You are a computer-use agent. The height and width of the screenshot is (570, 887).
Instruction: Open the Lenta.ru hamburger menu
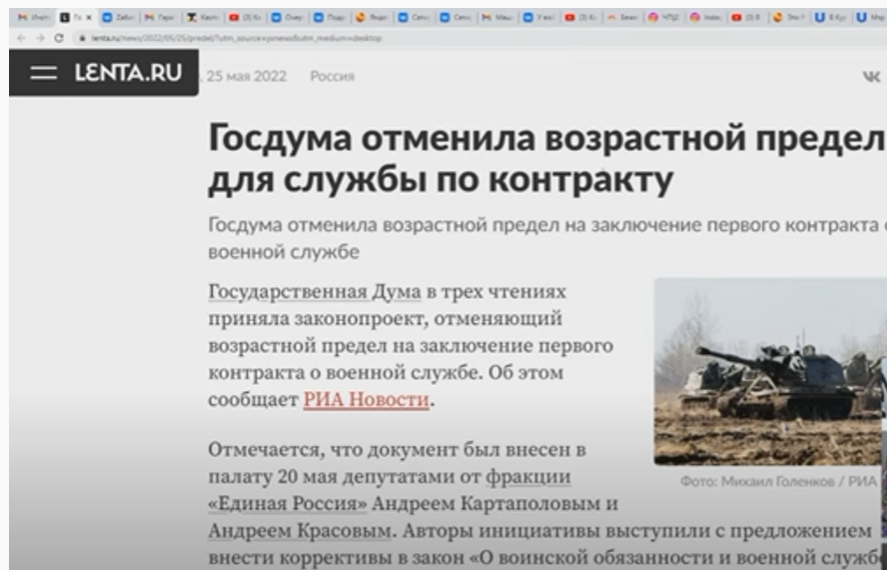click(43, 74)
